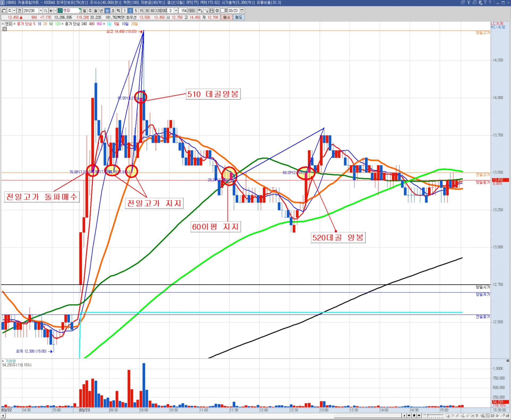
Task: Switch to the 일 daily period tab
Action: click(x=84, y=11)
